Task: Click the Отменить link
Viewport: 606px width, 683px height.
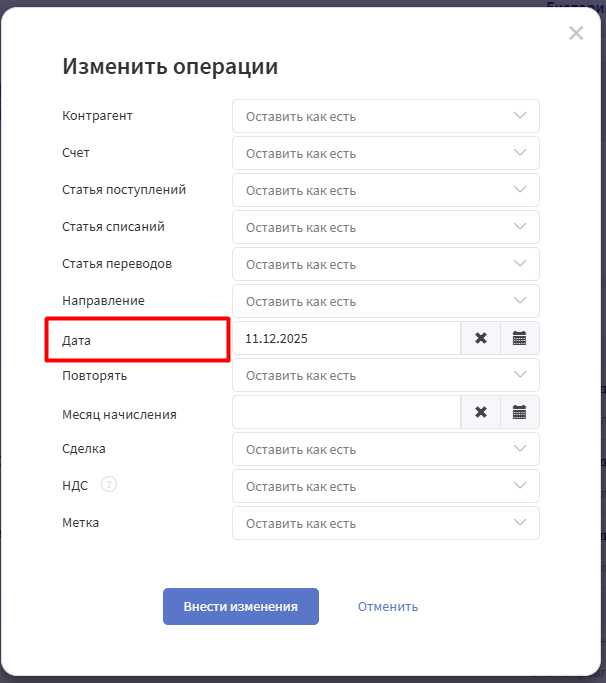Action: click(388, 606)
